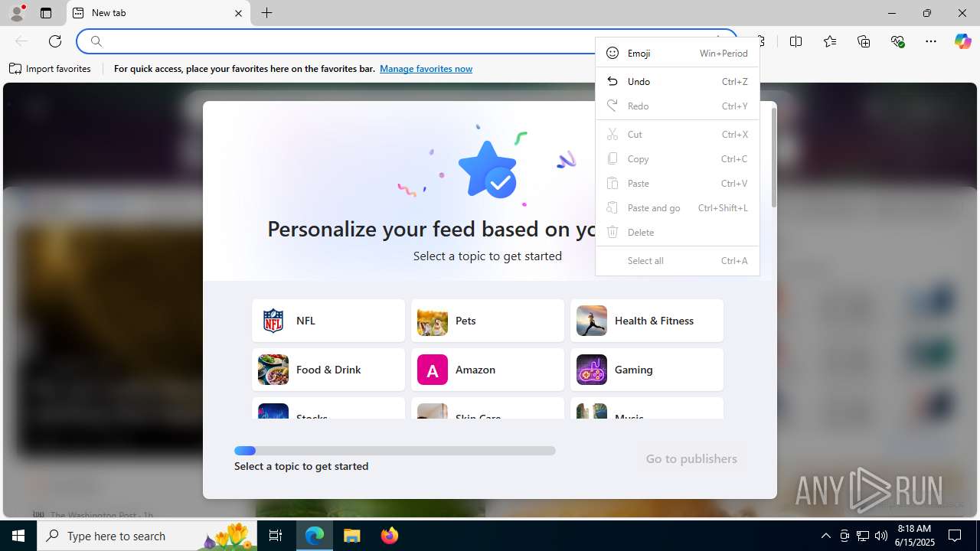Viewport: 980px width, 551px height.
Task: Open Favorites star icon in toolbar
Action: click(830, 41)
